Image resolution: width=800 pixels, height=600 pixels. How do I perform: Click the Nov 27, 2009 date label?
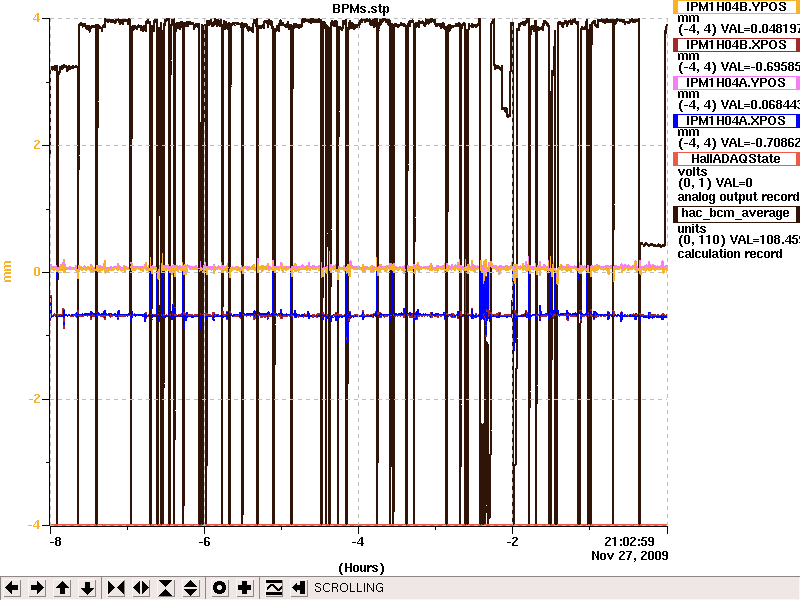(x=630, y=556)
